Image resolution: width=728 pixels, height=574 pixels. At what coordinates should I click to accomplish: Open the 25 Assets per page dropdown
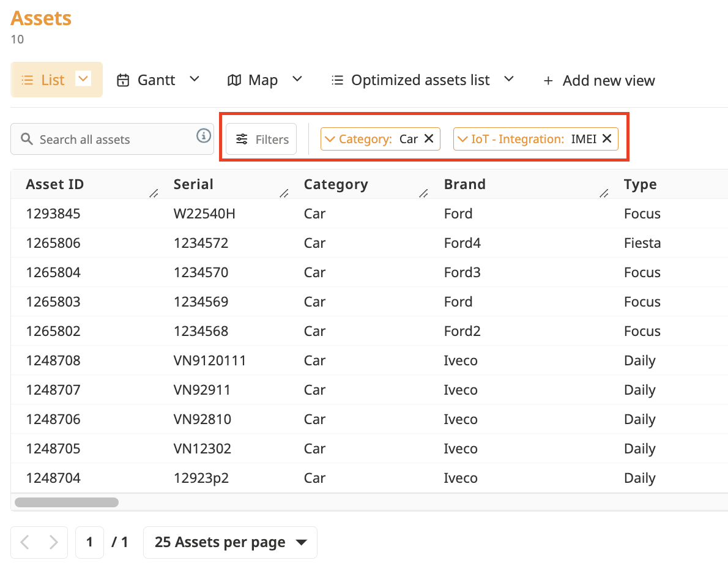tap(230, 542)
